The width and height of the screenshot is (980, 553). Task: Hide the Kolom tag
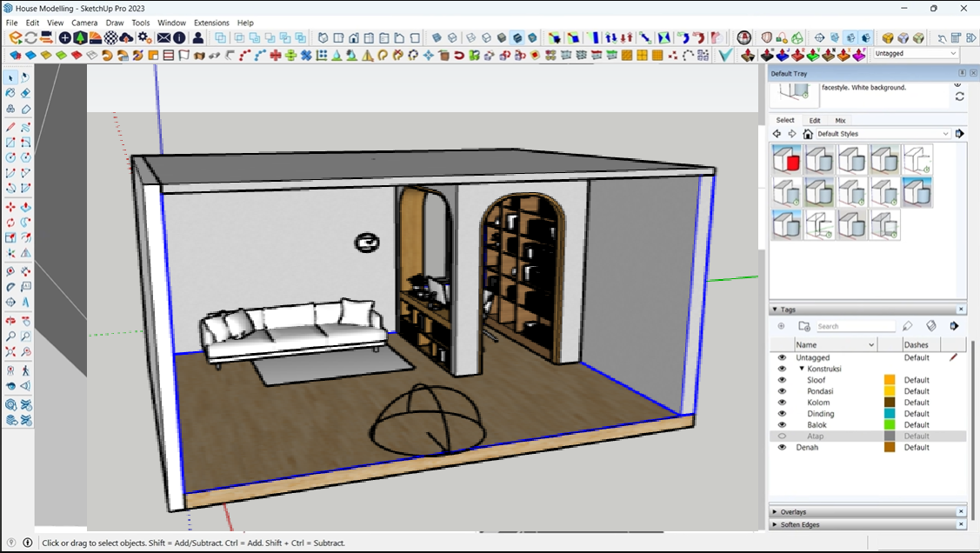(x=782, y=403)
